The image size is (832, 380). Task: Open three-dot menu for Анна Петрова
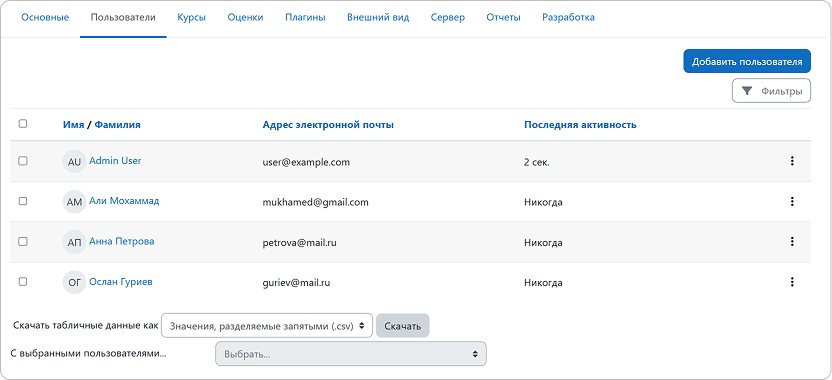pos(792,242)
